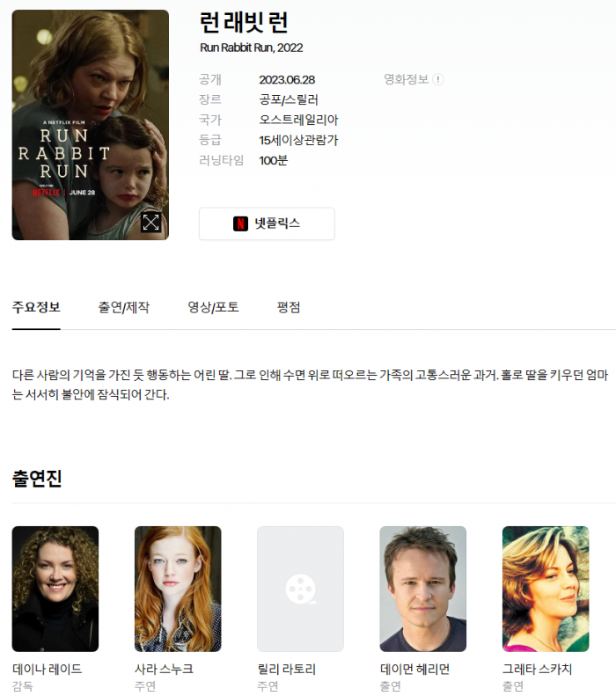The image size is (616, 696).
Task: Switch to the 출연/제작 tab
Action: coord(124,307)
